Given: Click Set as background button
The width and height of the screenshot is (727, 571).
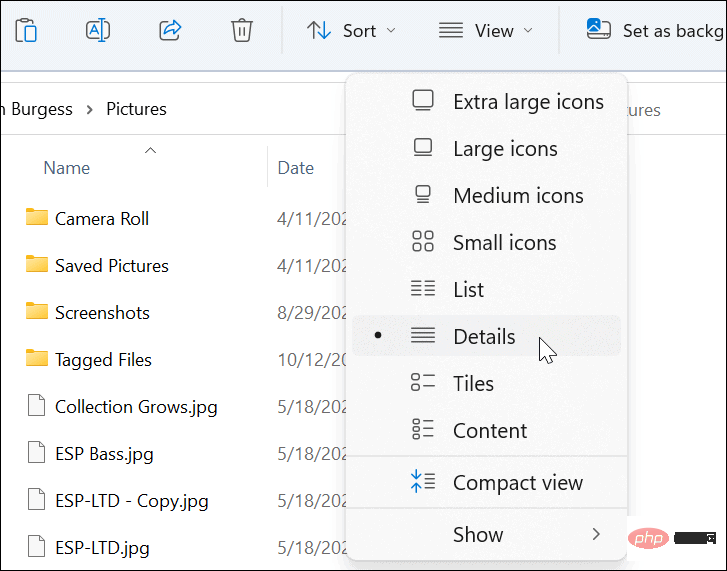Looking at the screenshot, I should click(x=655, y=30).
